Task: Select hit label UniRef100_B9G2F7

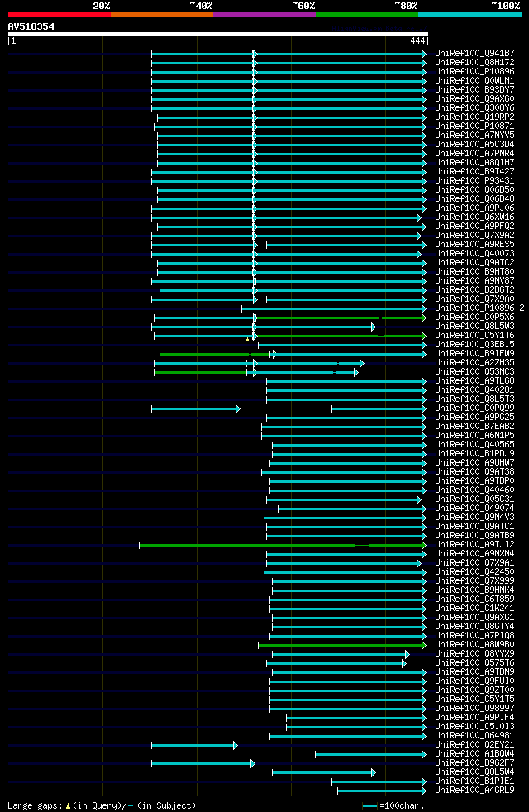Action: [474, 763]
